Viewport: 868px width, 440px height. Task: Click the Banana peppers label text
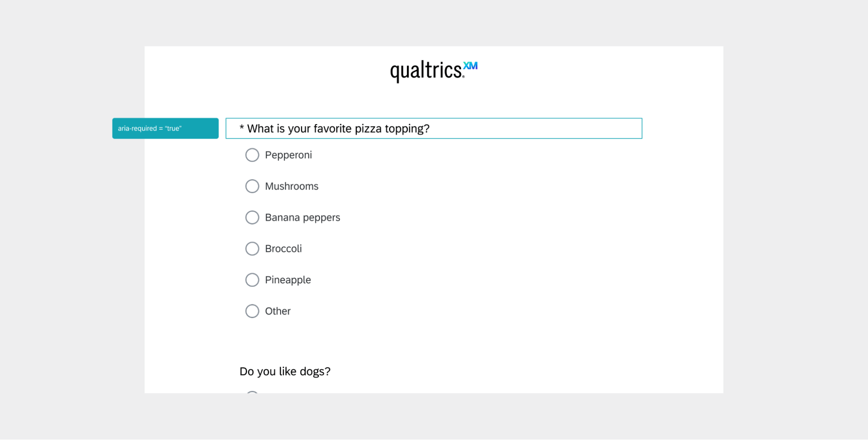pyautogui.click(x=303, y=217)
